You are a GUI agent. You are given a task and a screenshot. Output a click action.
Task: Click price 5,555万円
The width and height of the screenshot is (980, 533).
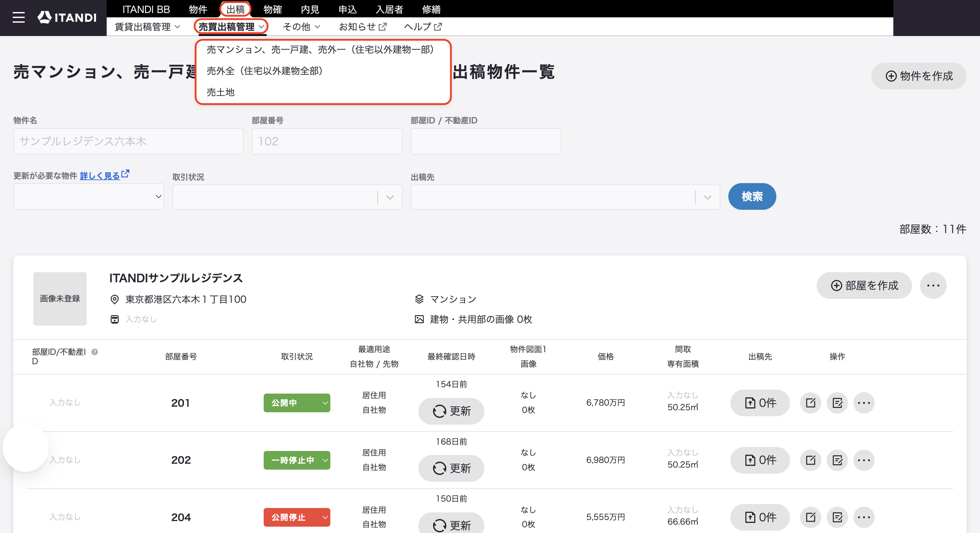[605, 517]
